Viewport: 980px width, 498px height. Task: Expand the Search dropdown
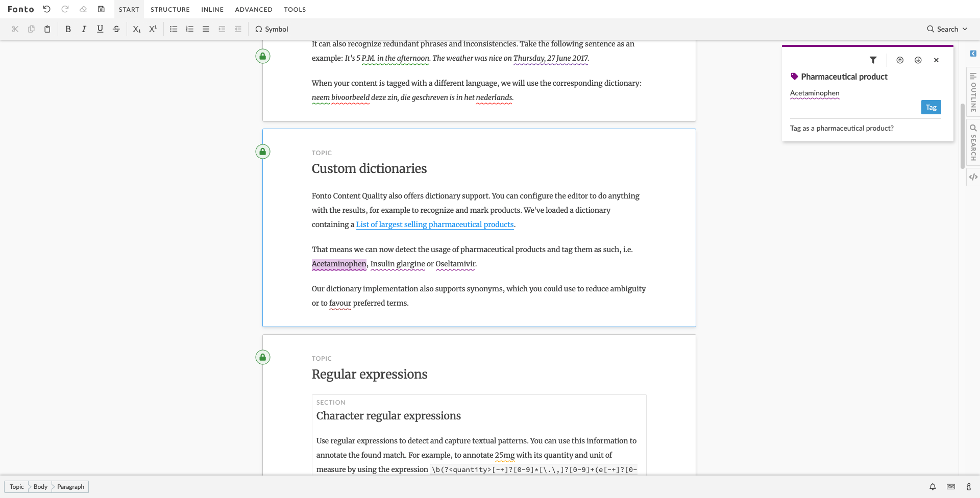point(947,29)
